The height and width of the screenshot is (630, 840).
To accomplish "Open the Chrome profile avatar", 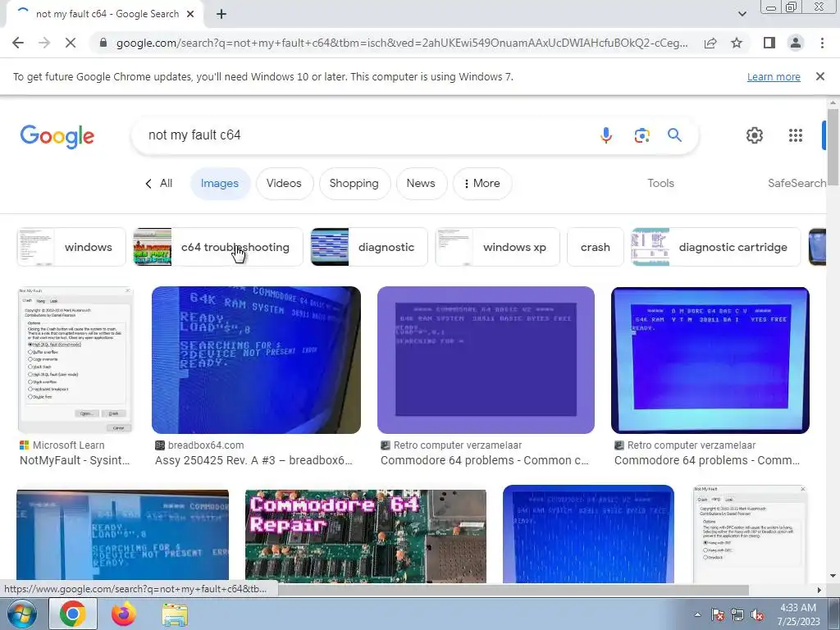I will (x=796, y=43).
